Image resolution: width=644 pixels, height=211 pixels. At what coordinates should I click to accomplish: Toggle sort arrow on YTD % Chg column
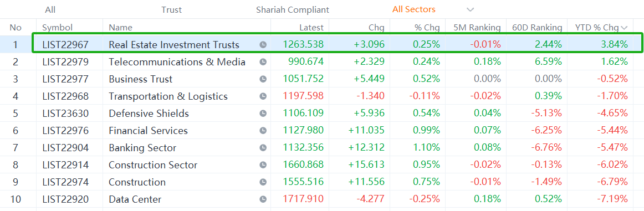pyautogui.click(x=625, y=28)
